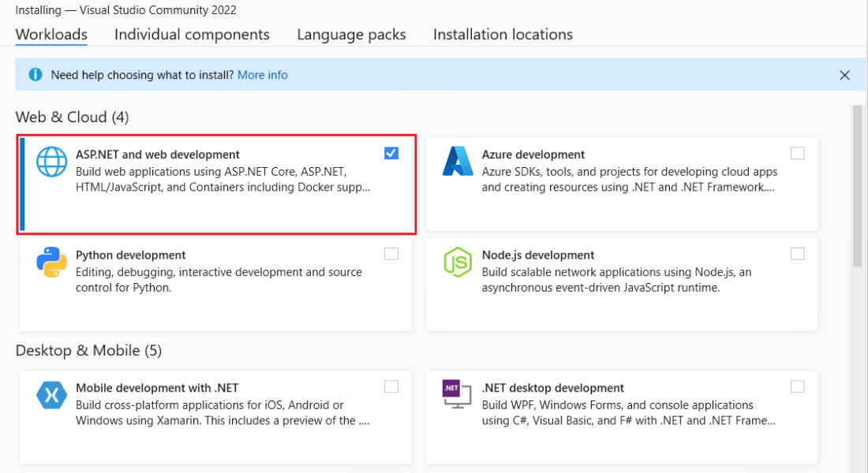
Task: Click Node.js description about scalable network applications
Action: [x=617, y=280]
